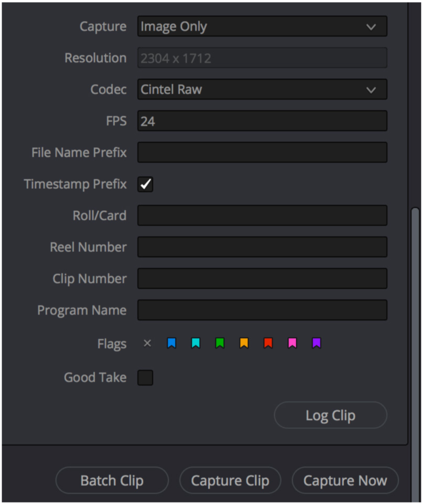Select the green flag
Screen dimensions: 424x504
click(220, 343)
